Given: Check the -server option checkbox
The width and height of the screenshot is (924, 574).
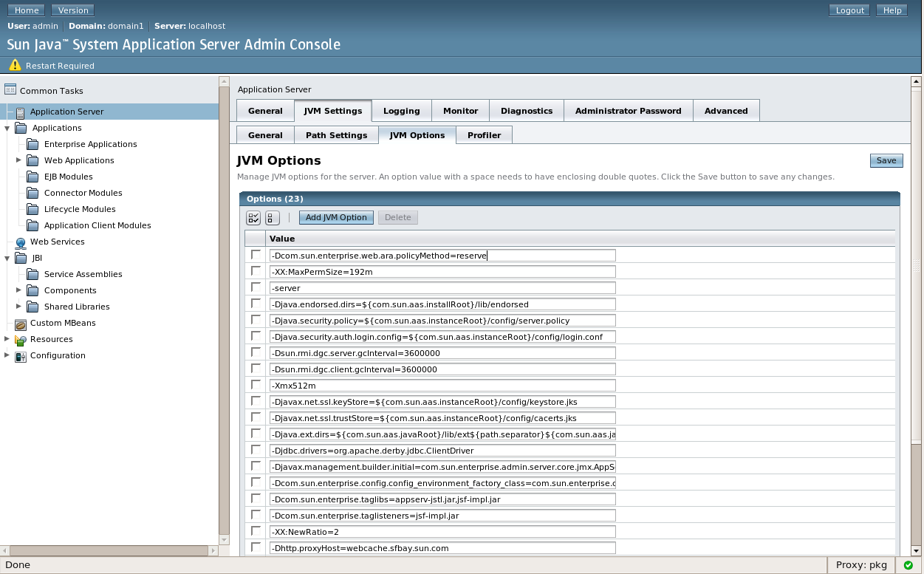Looking at the screenshot, I should click(256, 287).
